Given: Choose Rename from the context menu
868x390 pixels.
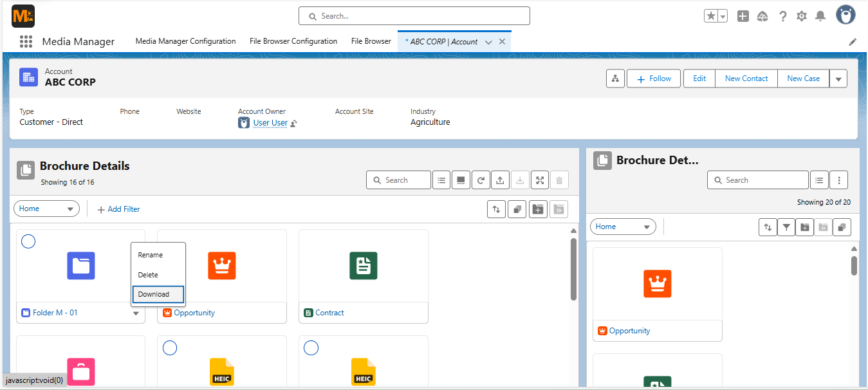Looking at the screenshot, I should pos(158,255).
